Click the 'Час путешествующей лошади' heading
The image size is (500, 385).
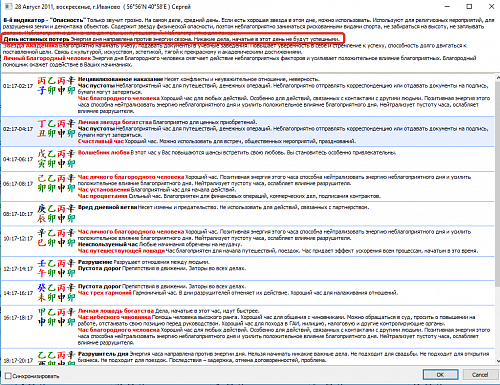click(x=121, y=250)
